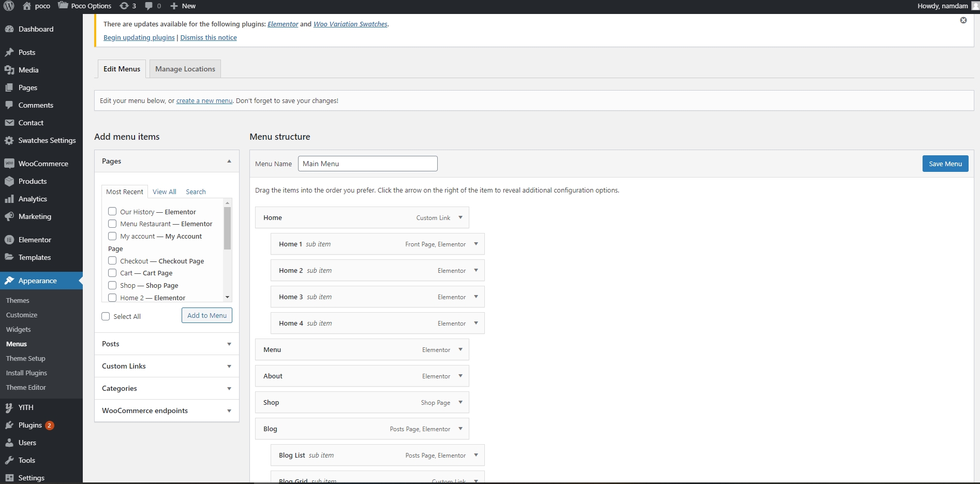Go to Plugins in the sidebar
This screenshot has height=484, width=980.
pyautogui.click(x=30, y=425)
